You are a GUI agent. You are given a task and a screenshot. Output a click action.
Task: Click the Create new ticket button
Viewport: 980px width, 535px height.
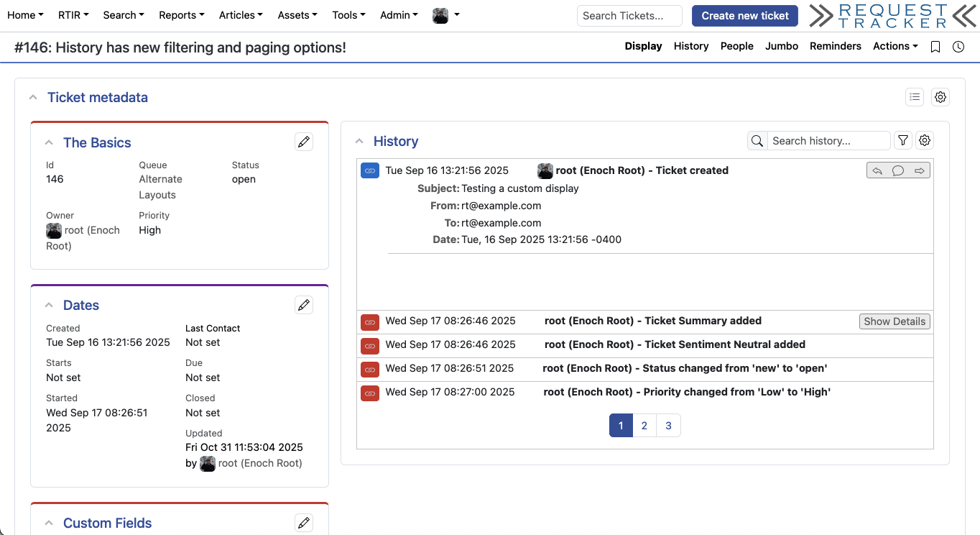[x=745, y=16]
